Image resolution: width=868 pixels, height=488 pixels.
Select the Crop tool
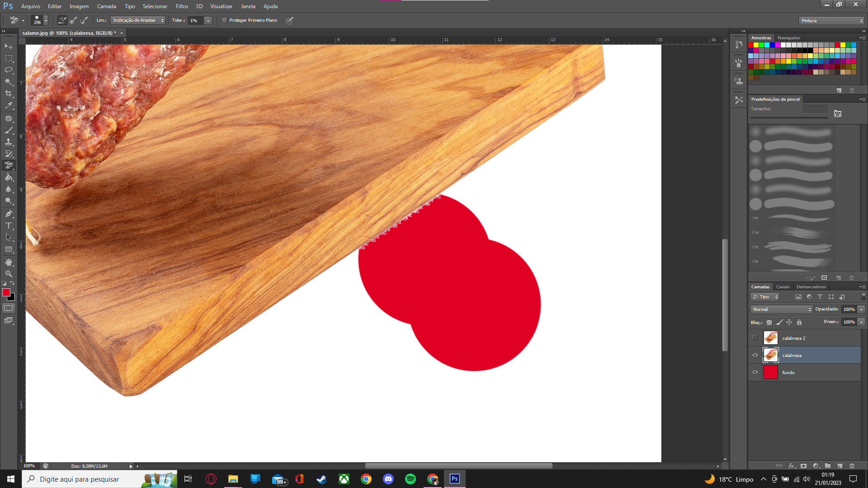9,94
